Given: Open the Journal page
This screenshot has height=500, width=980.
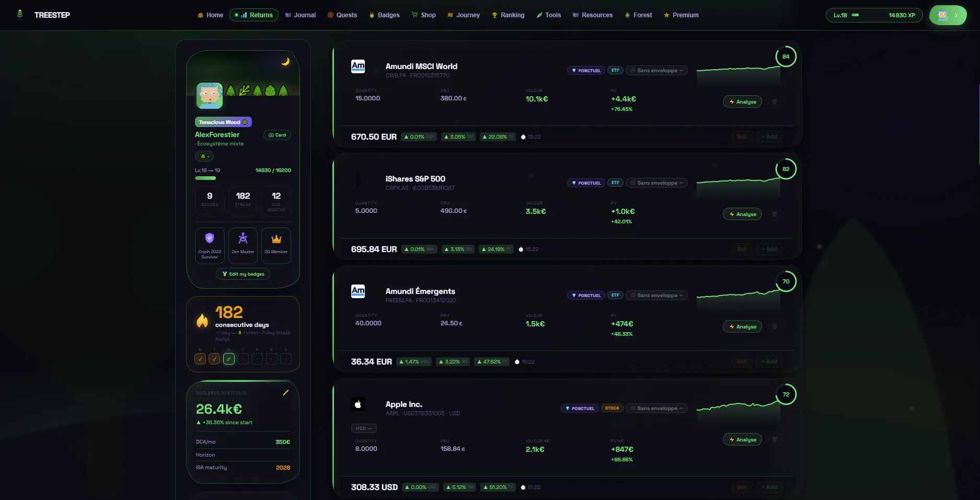Looking at the screenshot, I should point(301,15).
